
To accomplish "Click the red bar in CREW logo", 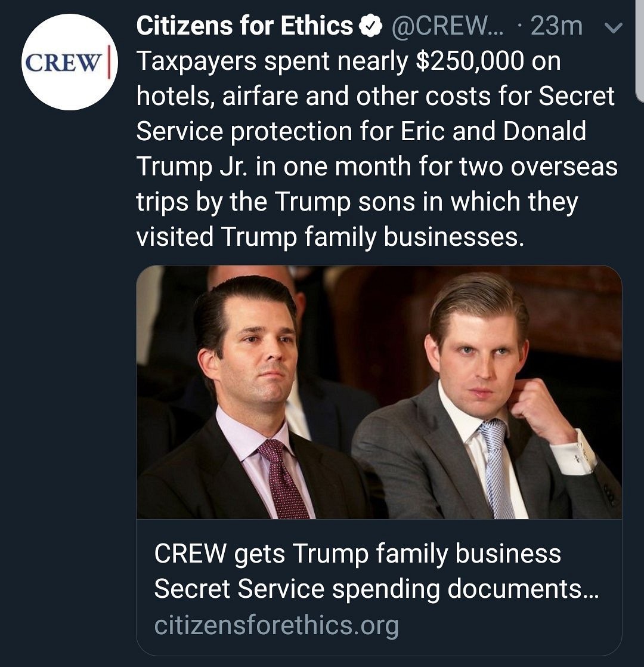I will [109, 62].
